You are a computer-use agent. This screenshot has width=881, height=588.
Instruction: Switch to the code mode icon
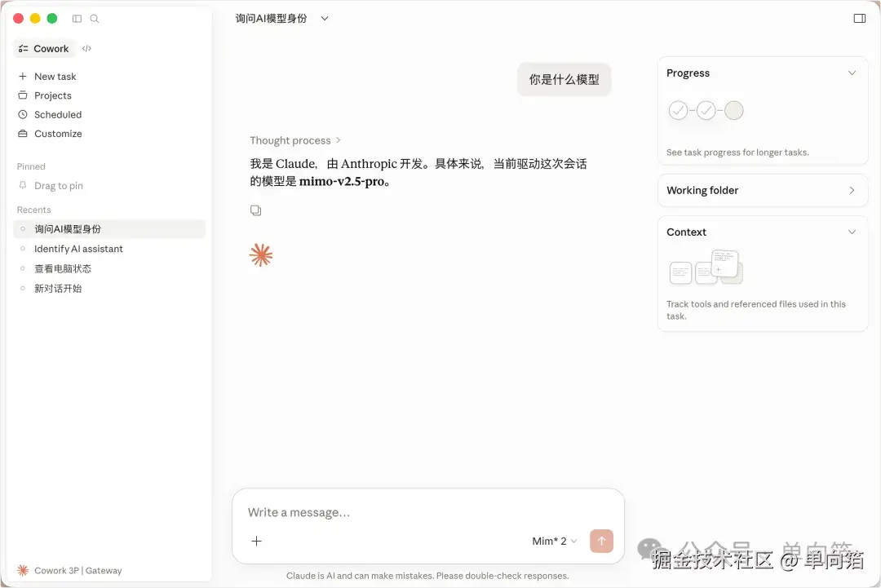[x=86, y=48]
